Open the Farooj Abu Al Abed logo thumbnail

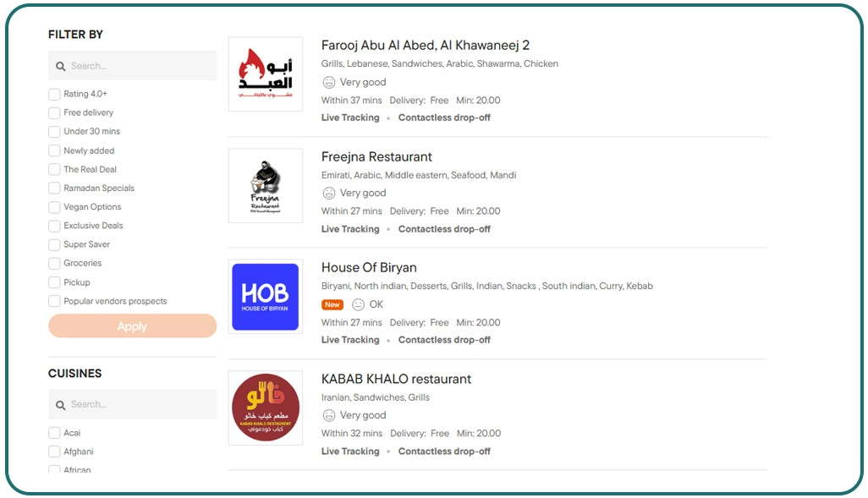(x=265, y=74)
